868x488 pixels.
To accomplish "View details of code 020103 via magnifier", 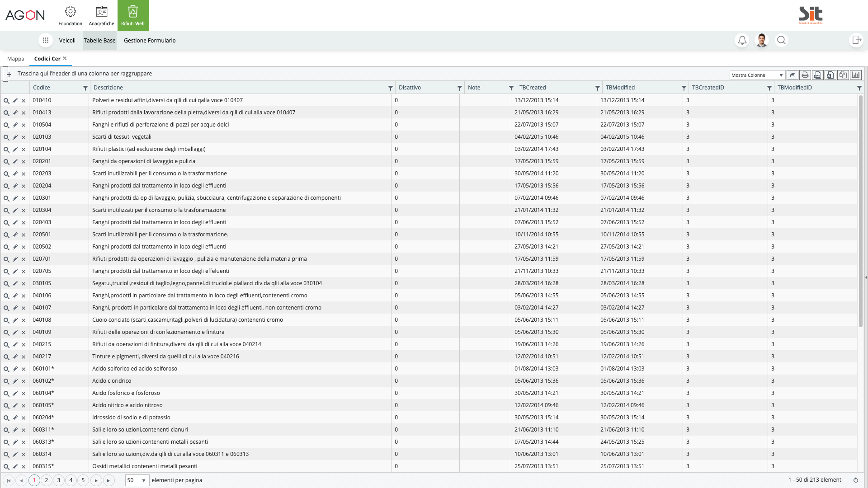I will 6,136.
